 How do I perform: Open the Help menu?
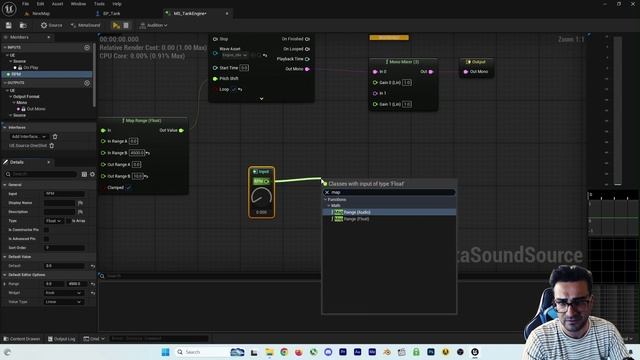coord(117,4)
